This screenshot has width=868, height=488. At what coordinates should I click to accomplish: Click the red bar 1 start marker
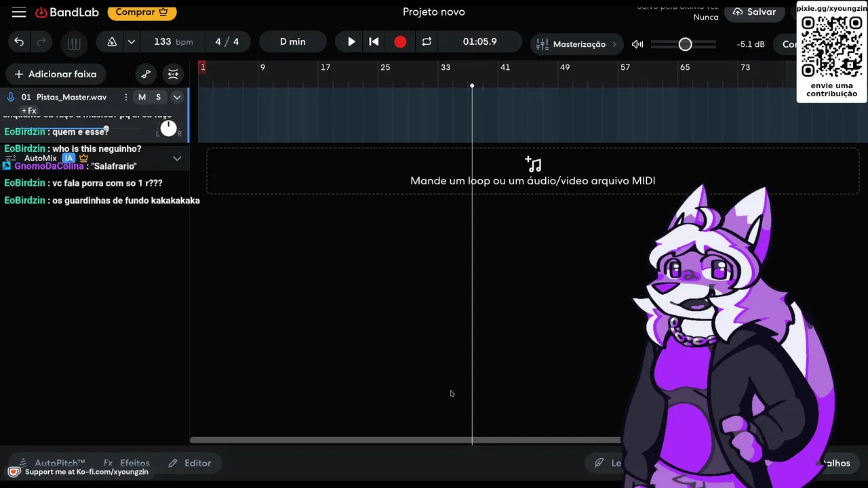click(202, 67)
